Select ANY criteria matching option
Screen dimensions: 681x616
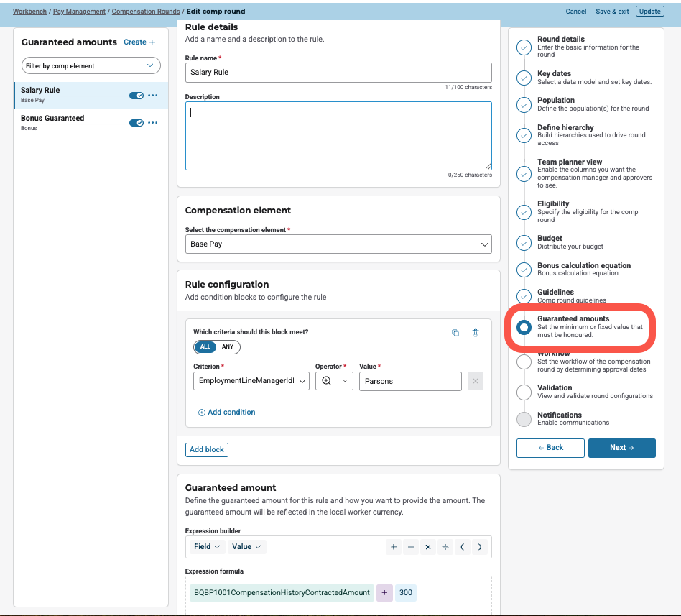(228, 347)
